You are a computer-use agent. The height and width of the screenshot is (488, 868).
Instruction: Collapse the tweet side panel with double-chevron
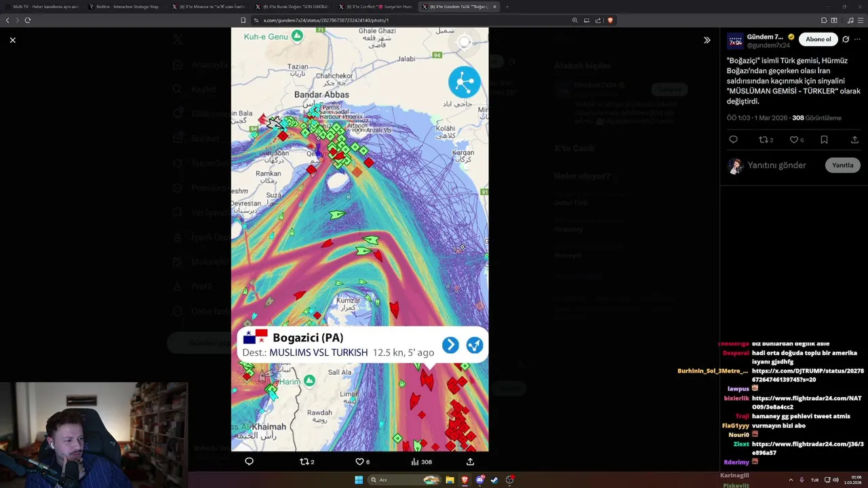(707, 40)
